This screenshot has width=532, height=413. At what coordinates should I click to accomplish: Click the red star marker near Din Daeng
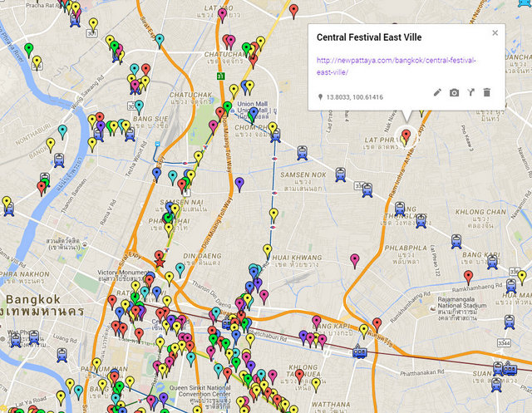point(160,263)
